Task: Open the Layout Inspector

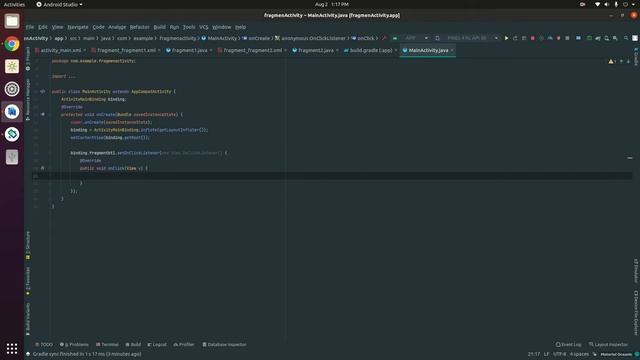Action: pyautogui.click(x=608, y=344)
